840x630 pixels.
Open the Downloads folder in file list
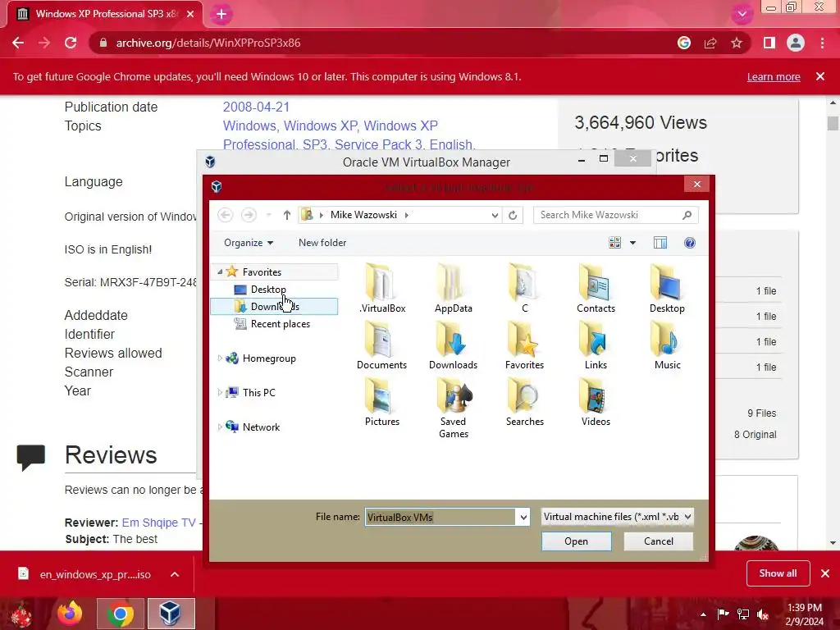coord(453,345)
